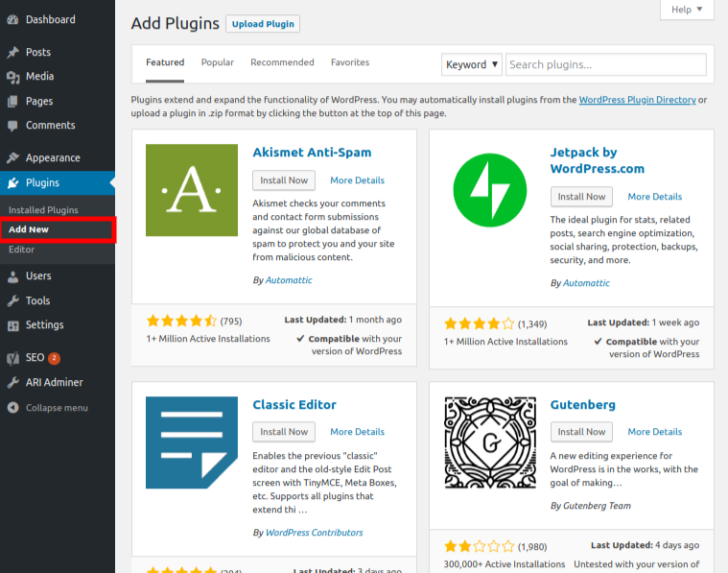The image size is (728, 573).
Task: Open the Dashboard icon in sidebar
Action: point(13,19)
